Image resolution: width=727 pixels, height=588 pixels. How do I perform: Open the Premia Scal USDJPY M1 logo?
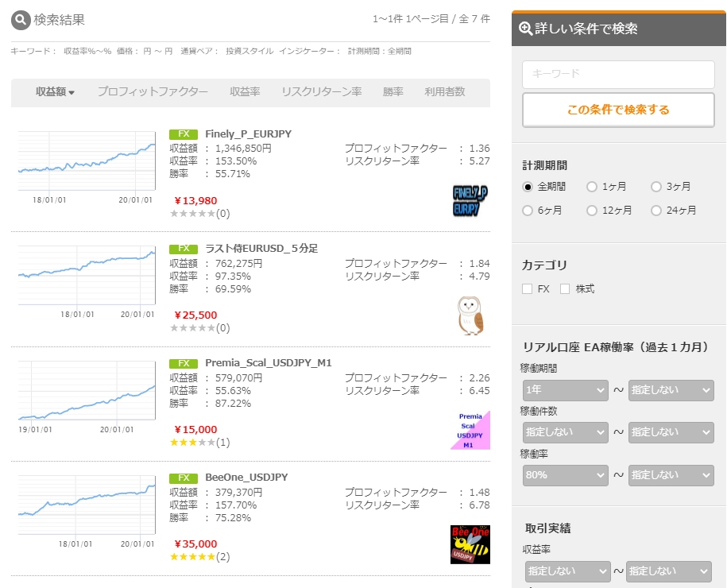point(470,431)
